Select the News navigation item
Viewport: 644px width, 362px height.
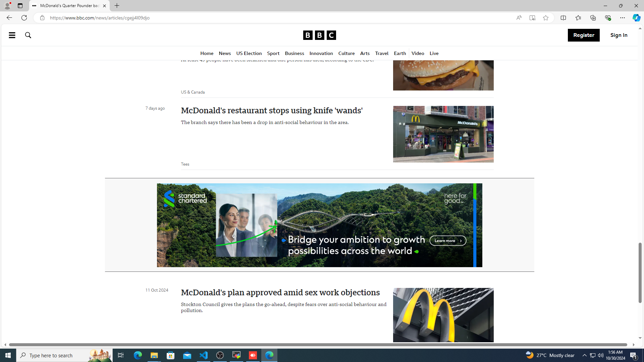point(225,53)
